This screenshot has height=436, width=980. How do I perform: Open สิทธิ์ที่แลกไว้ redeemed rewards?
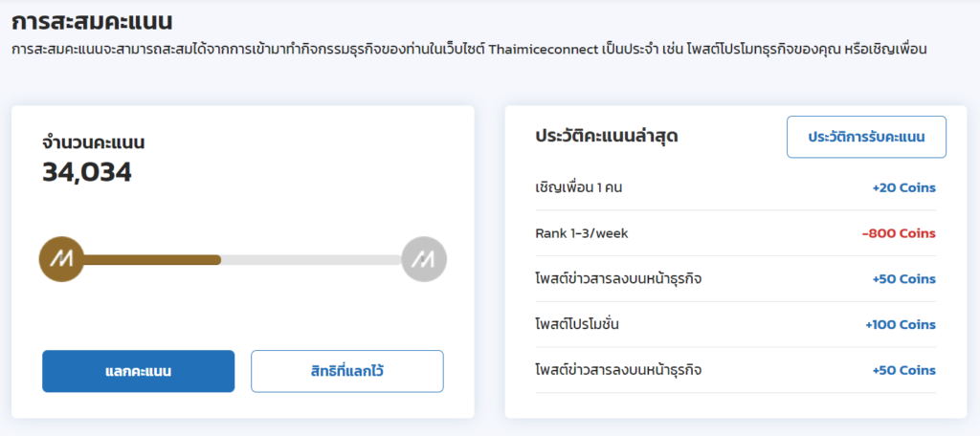[x=346, y=371]
